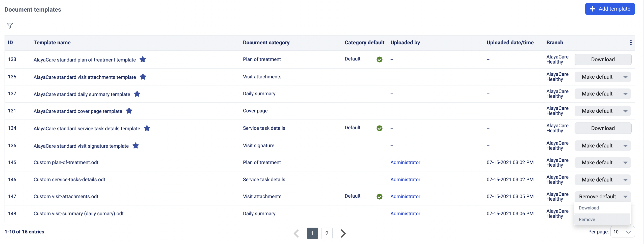Click star beside visit signature template
This screenshot has height=244, width=644.
[x=136, y=146]
